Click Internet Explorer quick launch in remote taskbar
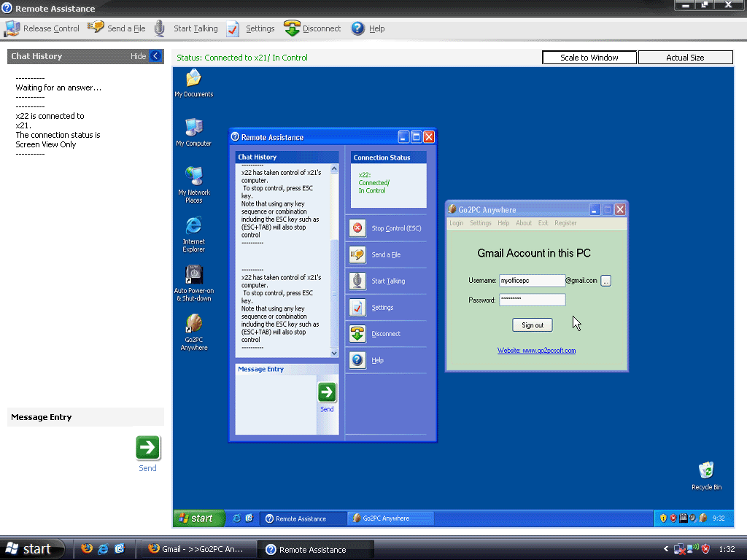The width and height of the screenshot is (747, 560). (x=236, y=518)
